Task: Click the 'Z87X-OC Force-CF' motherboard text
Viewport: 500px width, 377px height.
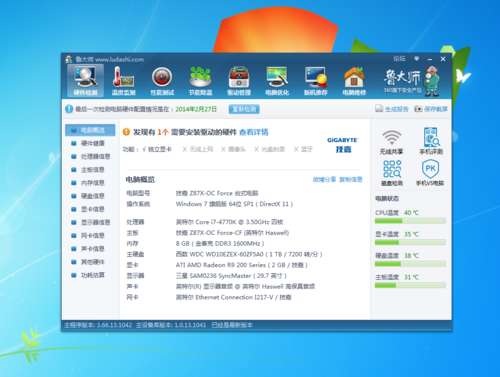Action: point(232,233)
